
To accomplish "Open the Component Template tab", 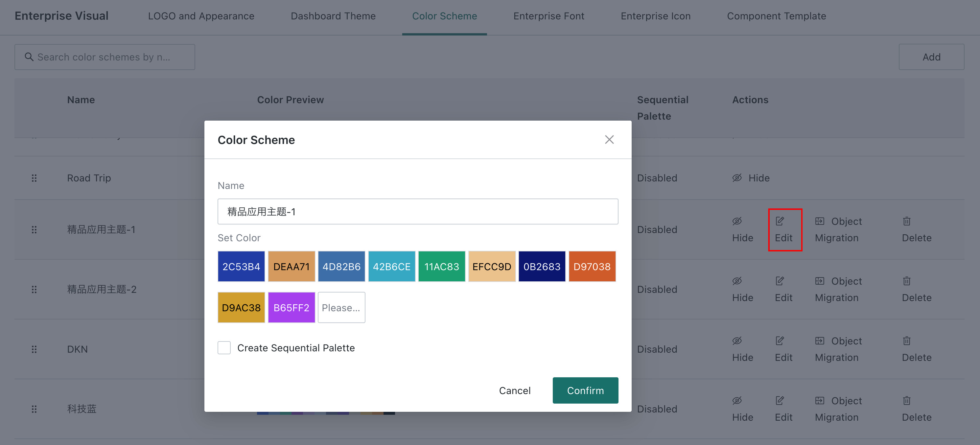I will tap(776, 16).
